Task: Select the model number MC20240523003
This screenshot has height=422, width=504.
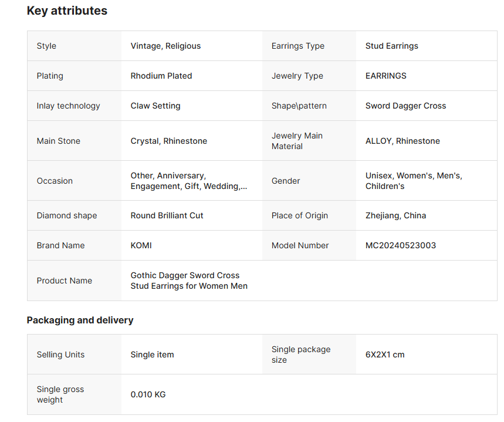Action: 400,245
